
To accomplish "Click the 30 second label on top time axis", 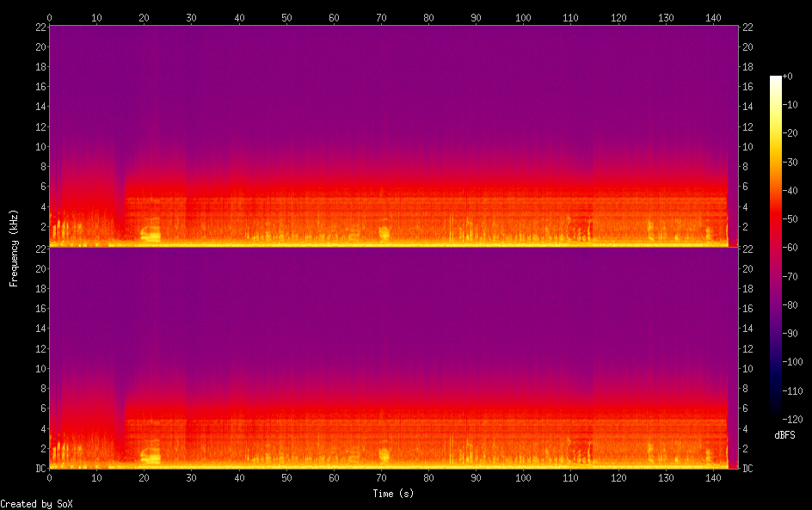I will click(192, 17).
